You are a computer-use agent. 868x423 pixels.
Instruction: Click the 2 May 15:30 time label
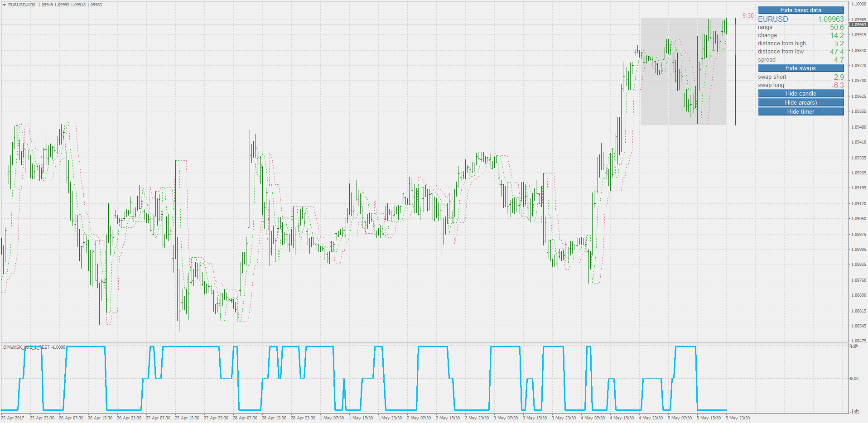click(448, 418)
